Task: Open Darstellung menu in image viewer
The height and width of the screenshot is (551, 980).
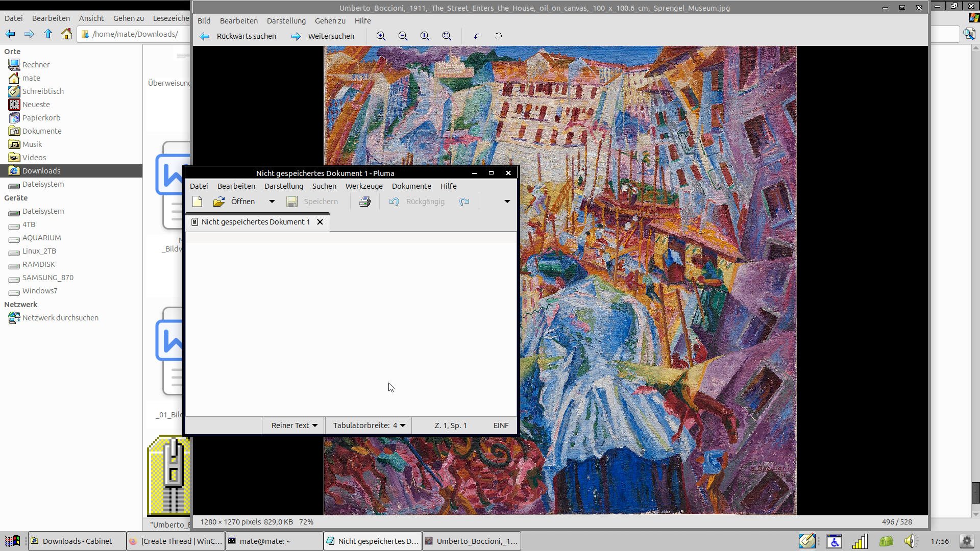Action: coord(286,21)
